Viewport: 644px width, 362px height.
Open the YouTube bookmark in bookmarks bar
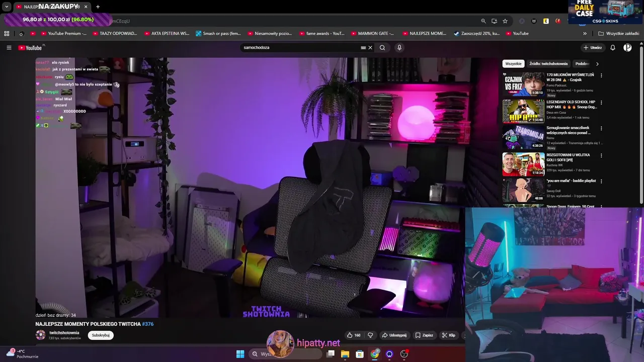517,34
